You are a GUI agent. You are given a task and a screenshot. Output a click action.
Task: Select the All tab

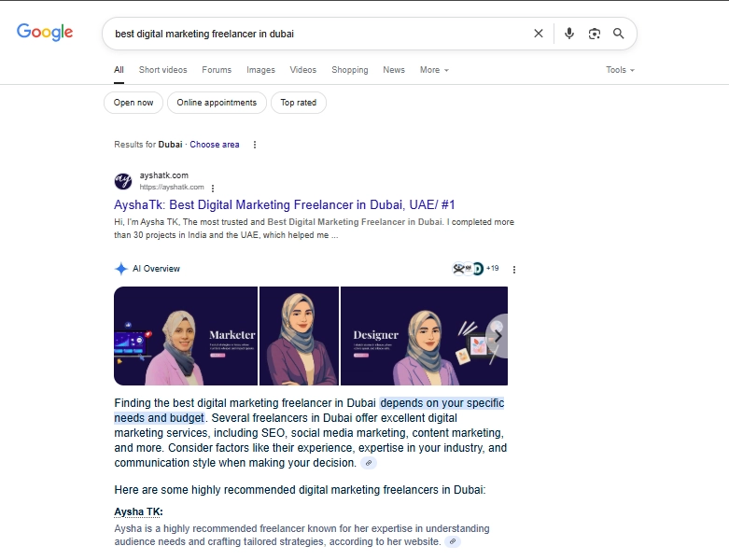[119, 70]
